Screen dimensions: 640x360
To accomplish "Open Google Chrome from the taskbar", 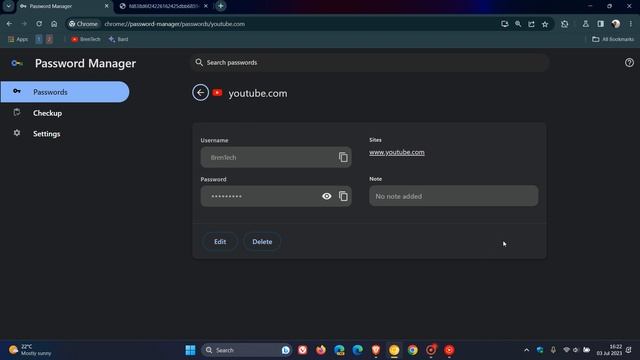I will click(413, 350).
